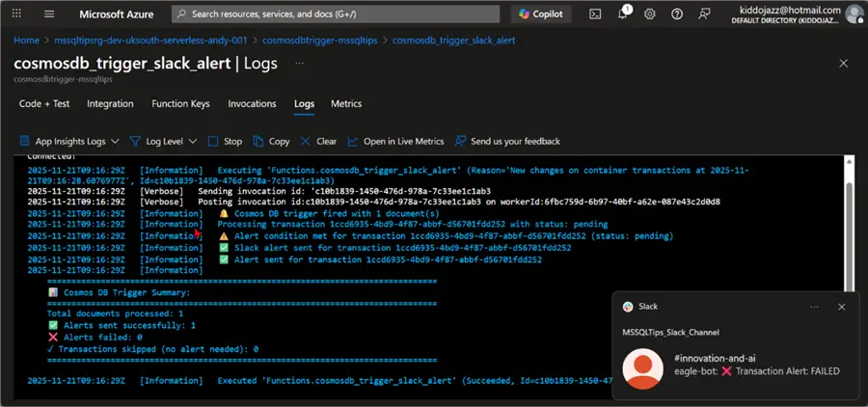Click the 'Transactions skipped (no alert needed): 0' line
Image resolution: width=868 pixels, height=407 pixels.
click(152, 349)
